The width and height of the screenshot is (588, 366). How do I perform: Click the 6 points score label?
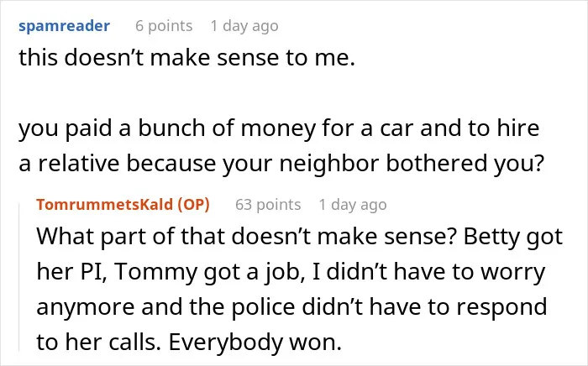tap(164, 26)
